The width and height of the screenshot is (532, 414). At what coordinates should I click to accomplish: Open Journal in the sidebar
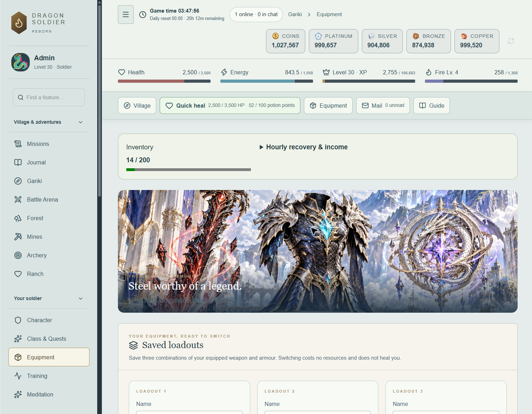click(x=49, y=162)
